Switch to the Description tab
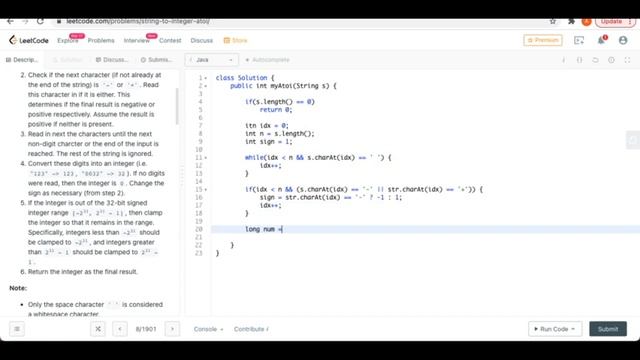This screenshot has width=640, height=360. pos(22,60)
